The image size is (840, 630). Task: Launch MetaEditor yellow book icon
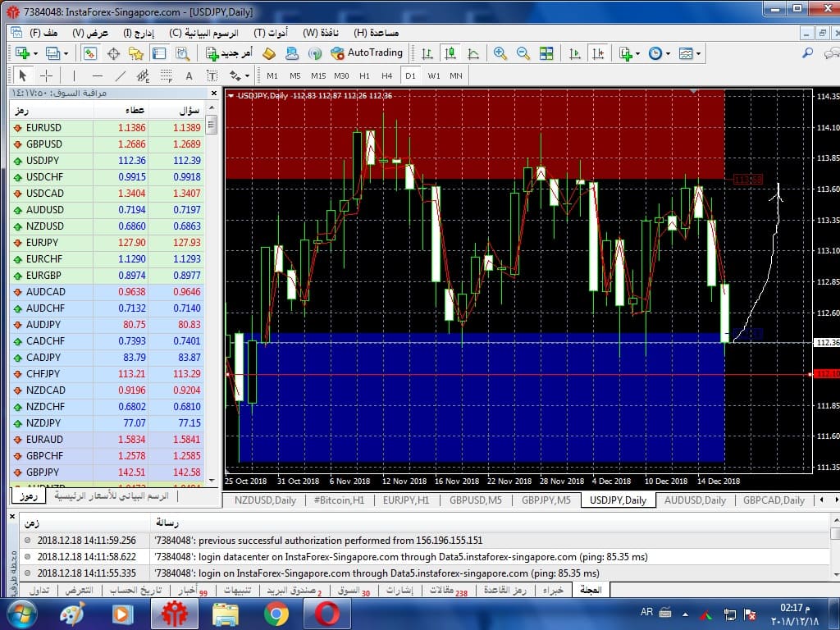(269, 53)
